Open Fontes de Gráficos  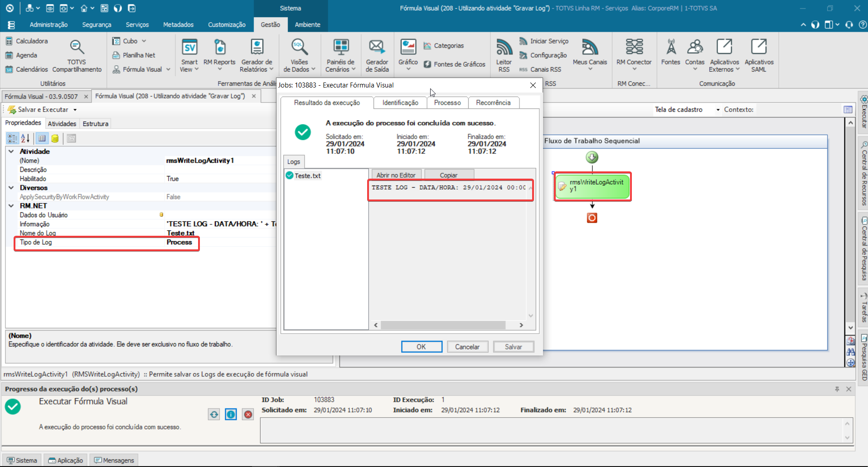[455, 64]
